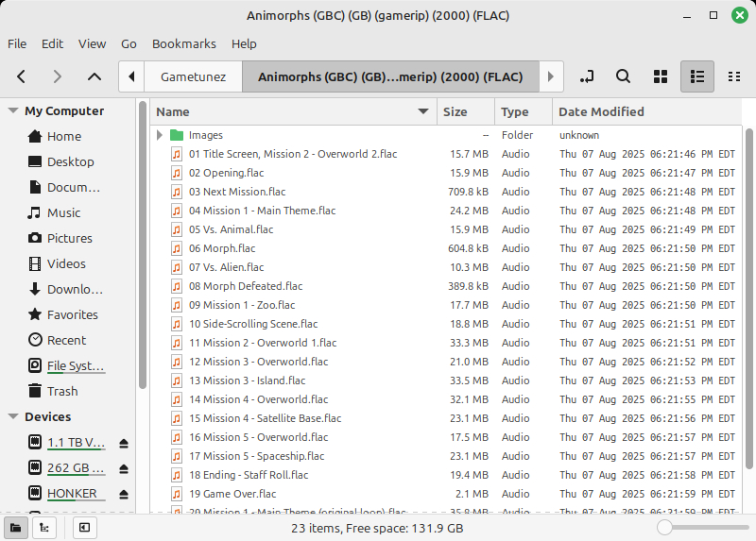Expand the Images folder
The height and width of the screenshot is (541, 756).
tap(160, 135)
